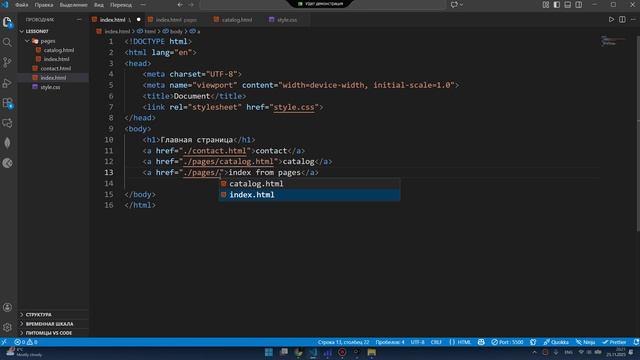
Task: Open the editor More Actions ellipsis
Action: tap(633, 20)
